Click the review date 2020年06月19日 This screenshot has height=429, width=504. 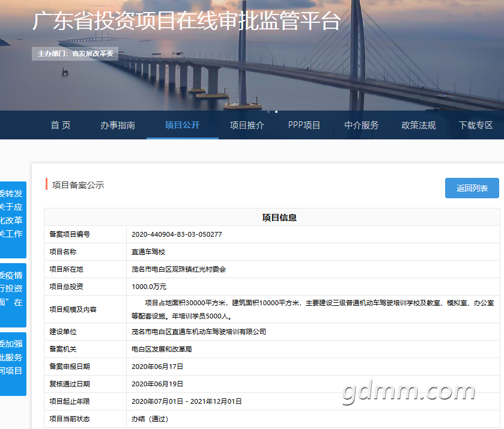pos(157,384)
